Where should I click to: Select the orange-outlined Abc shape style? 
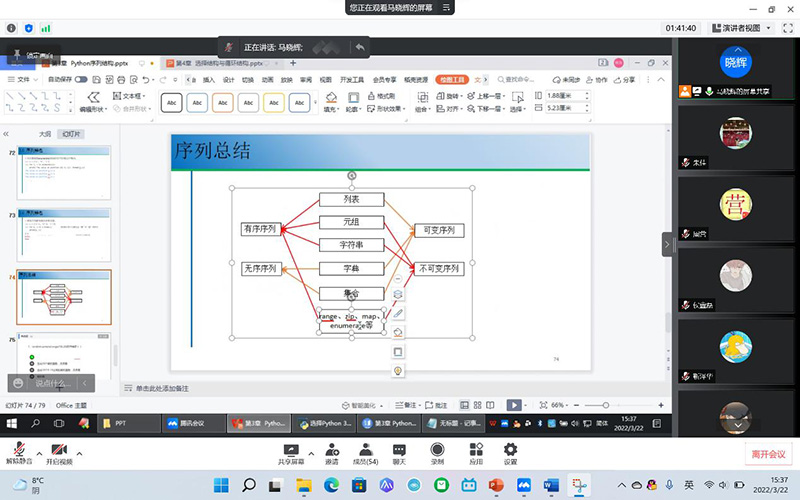pos(222,103)
